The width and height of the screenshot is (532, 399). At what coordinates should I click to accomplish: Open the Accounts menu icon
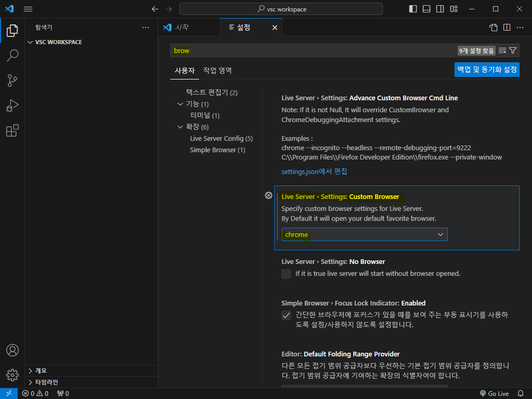[12, 350]
